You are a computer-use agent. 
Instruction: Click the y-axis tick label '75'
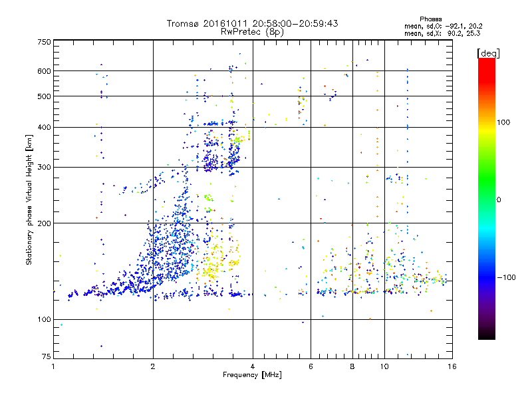click(x=47, y=356)
